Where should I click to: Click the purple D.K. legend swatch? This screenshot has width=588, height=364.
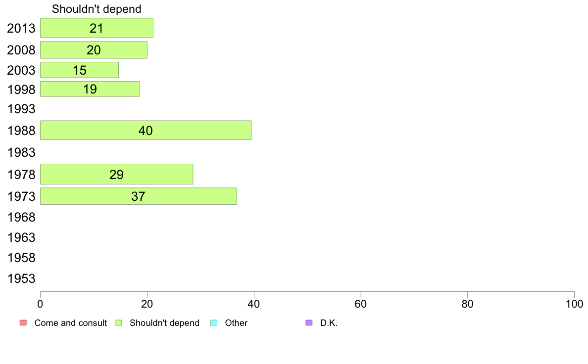click(309, 323)
